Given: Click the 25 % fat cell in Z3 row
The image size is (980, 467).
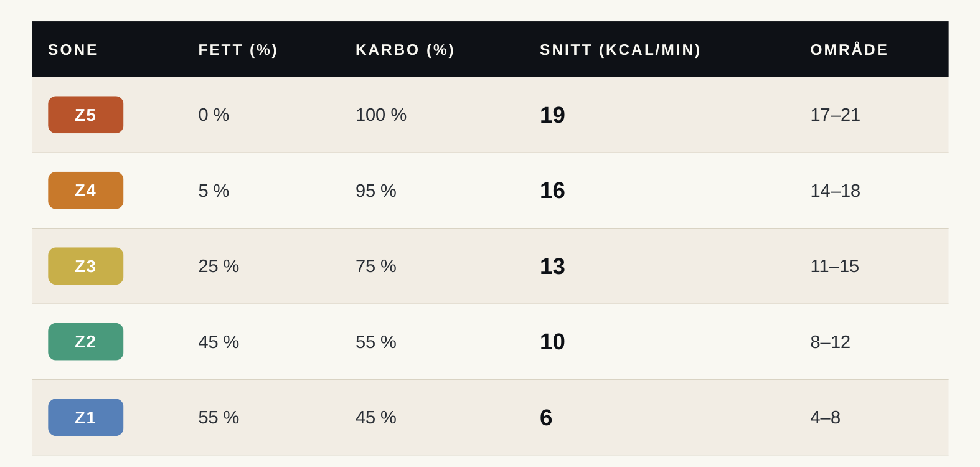Looking at the screenshot, I should [219, 266].
